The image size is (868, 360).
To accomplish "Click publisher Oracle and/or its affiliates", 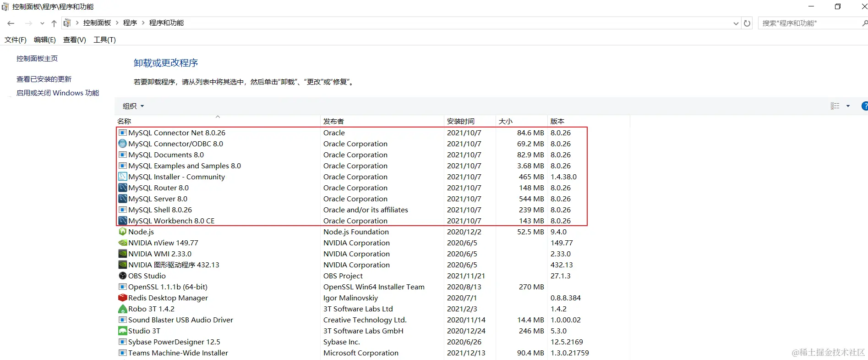I will (366, 210).
